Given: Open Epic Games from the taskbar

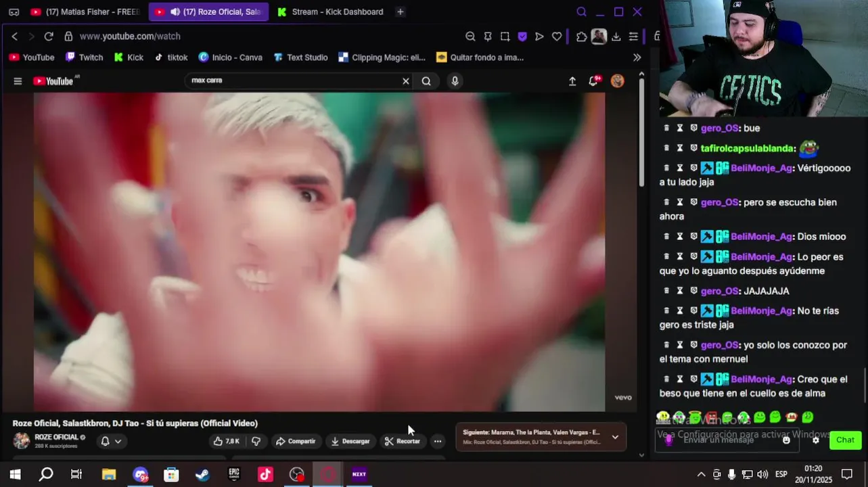Looking at the screenshot, I should [x=234, y=474].
